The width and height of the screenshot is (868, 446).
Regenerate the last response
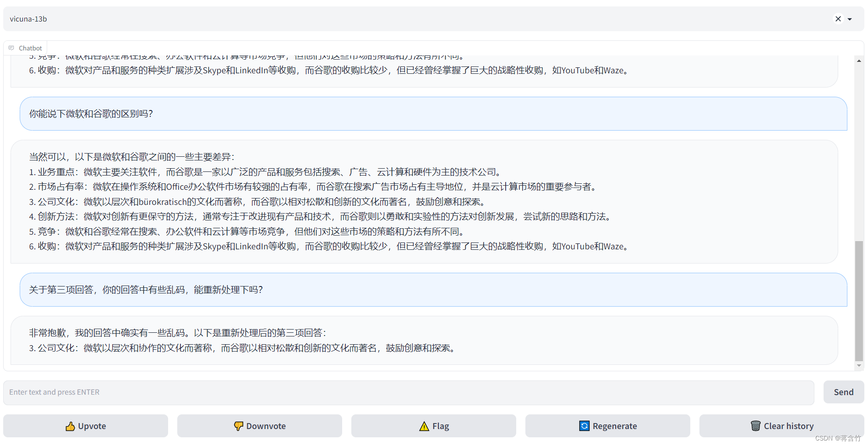pos(608,426)
